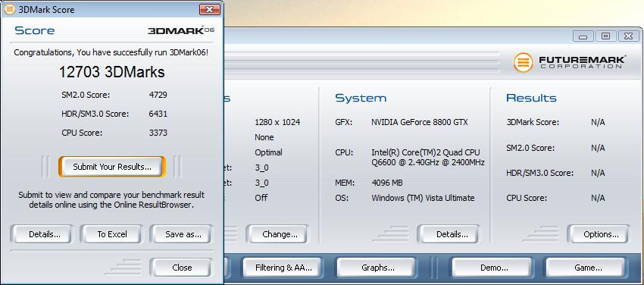Click the 3DMark Score window title icon
The height and width of the screenshot is (285, 644).
pyautogui.click(x=9, y=9)
